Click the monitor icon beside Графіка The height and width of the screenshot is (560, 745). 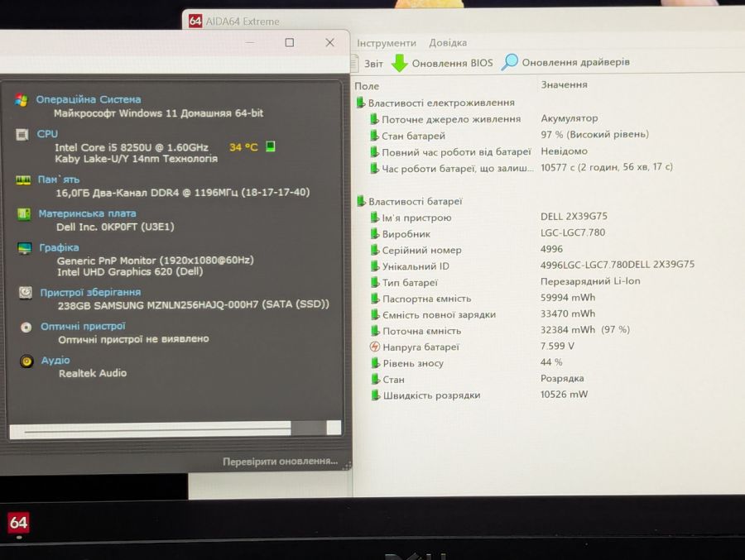[24, 248]
